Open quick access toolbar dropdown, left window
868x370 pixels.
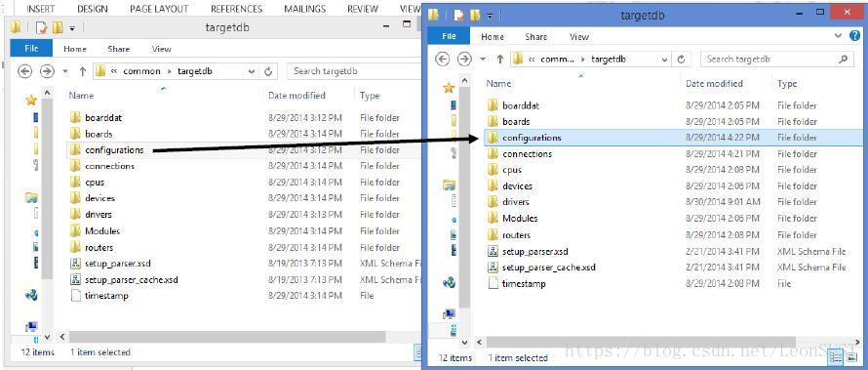point(72,27)
